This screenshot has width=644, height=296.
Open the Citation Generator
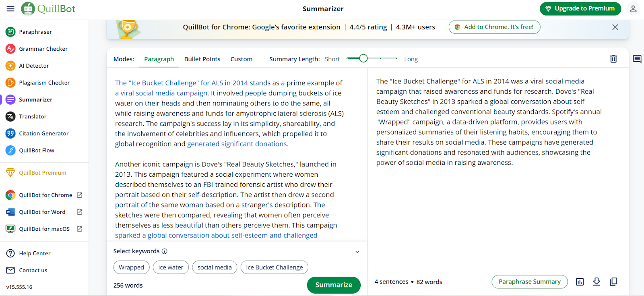coord(43,133)
